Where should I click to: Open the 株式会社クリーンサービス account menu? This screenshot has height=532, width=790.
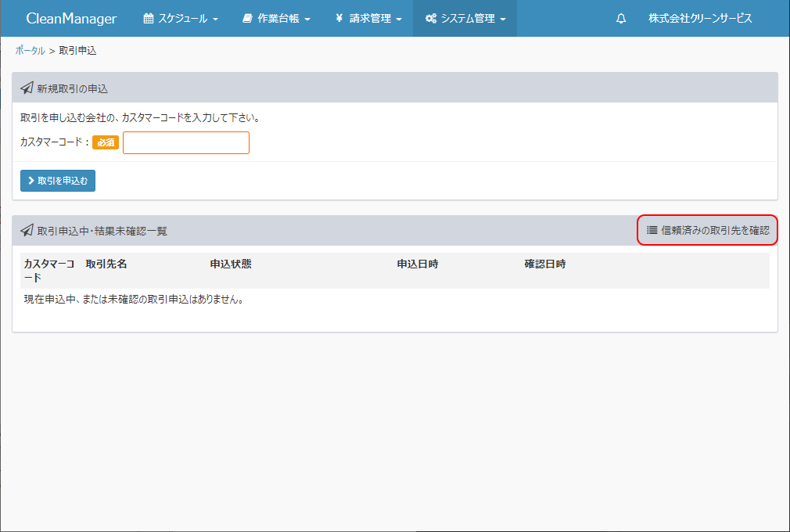pyautogui.click(x=700, y=19)
